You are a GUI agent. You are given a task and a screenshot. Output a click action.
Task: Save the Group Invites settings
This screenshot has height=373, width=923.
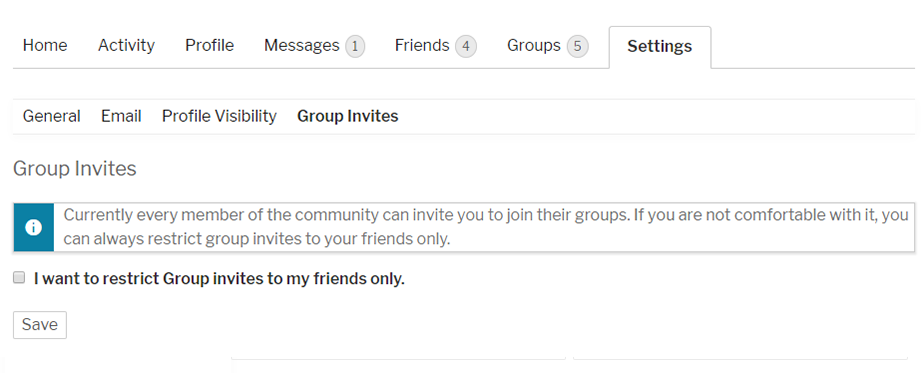[39, 325]
